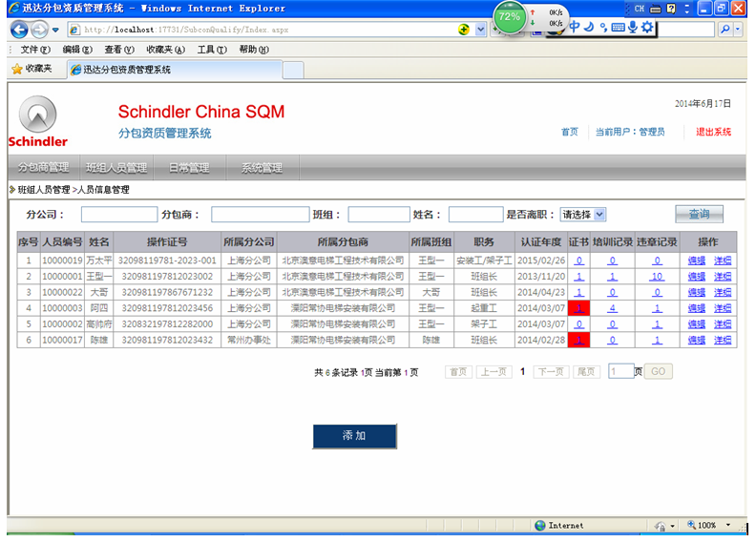Focus the page number input box
Viewport: 756px width, 542px height.
621,371
